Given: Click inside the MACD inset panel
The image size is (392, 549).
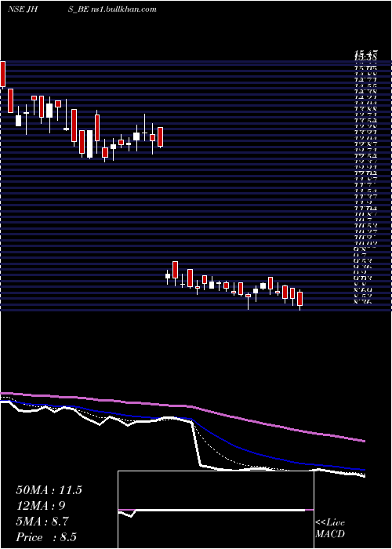Looking at the screenshot, I should tap(216, 510).
